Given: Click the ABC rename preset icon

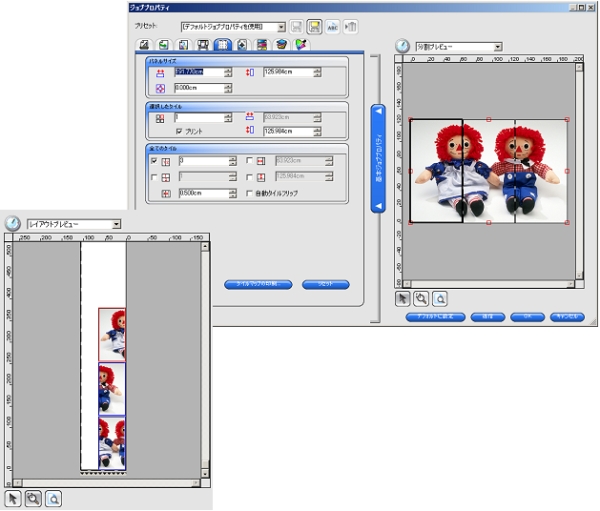Looking at the screenshot, I should tap(332, 27).
